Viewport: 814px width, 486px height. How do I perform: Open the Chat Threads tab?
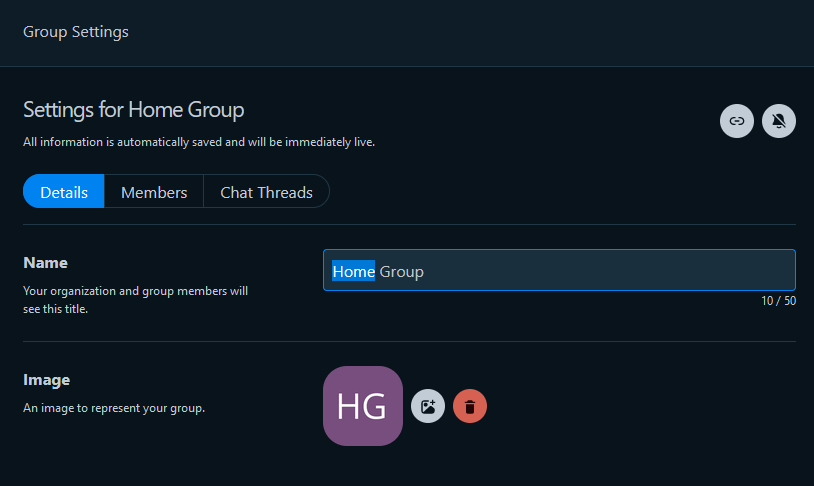click(266, 192)
